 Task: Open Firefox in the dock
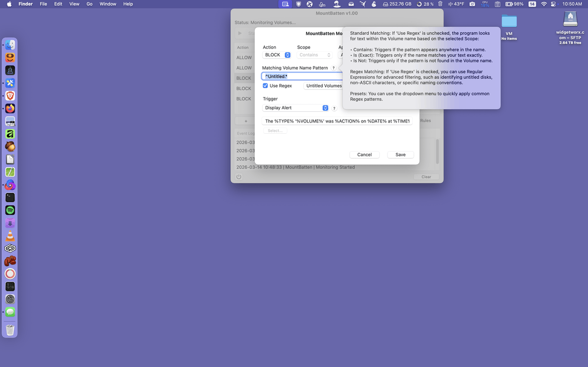point(10,108)
